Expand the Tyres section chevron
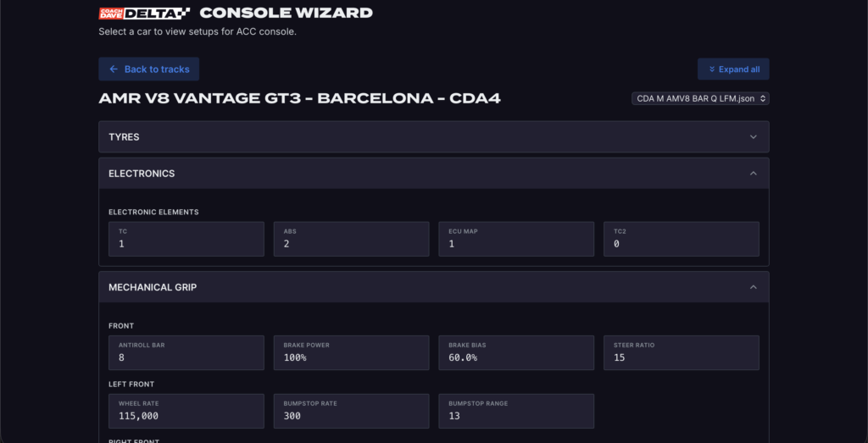Image resolution: width=868 pixels, height=443 pixels. 754,136
